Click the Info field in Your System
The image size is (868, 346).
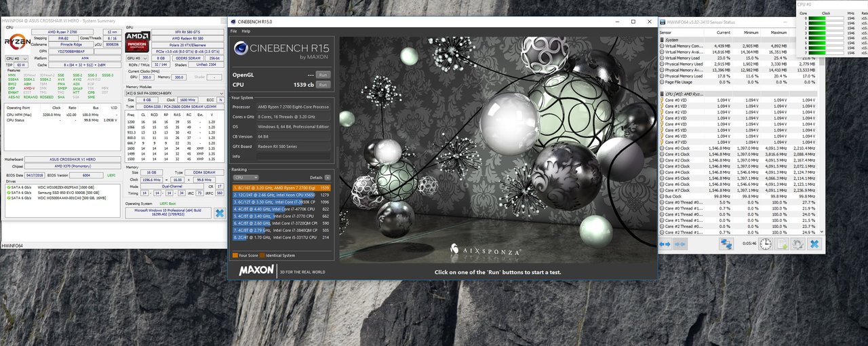pos(294,155)
